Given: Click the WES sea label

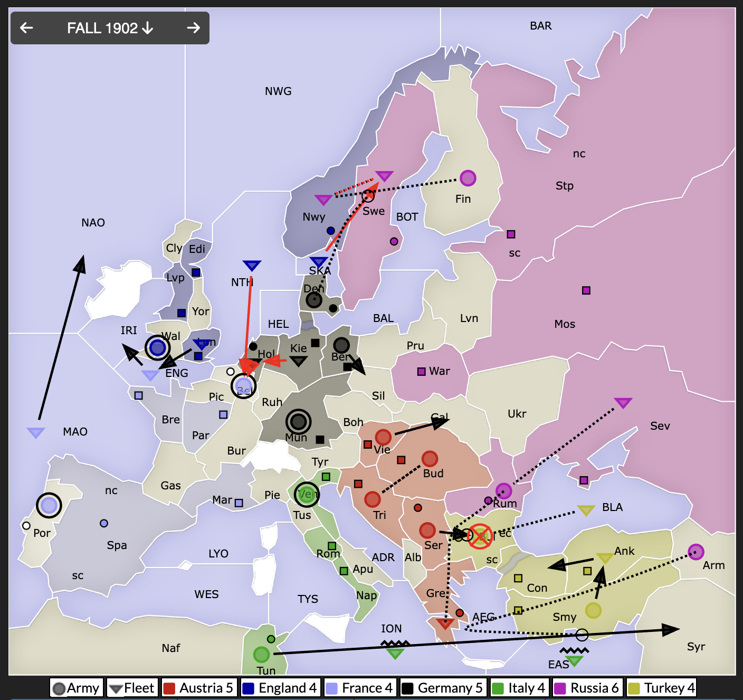Looking at the screenshot, I should coord(206,594).
